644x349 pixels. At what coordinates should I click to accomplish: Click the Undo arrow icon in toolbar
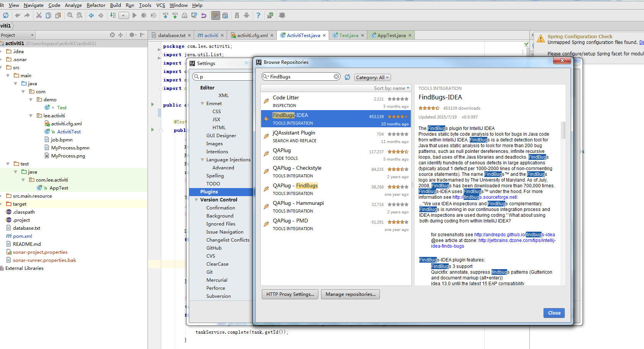pos(17,15)
